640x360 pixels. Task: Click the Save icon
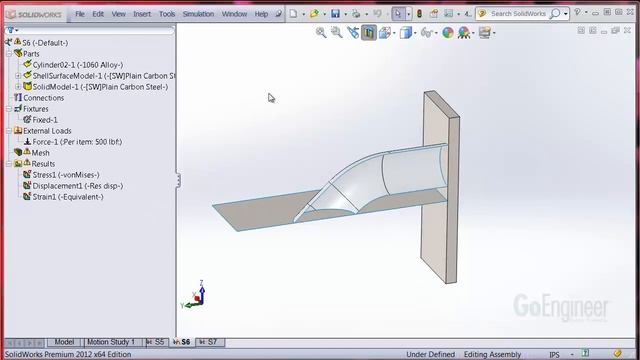pyautogui.click(x=335, y=13)
